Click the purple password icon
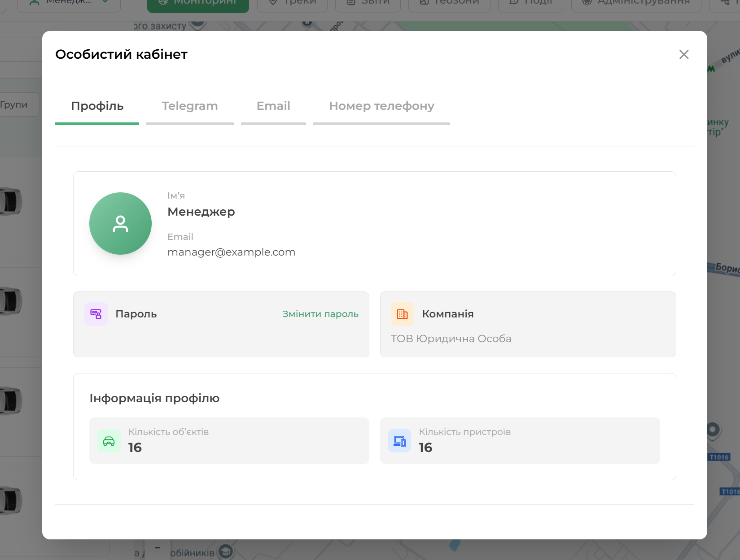The image size is (740, 560). tap(96, 314)
